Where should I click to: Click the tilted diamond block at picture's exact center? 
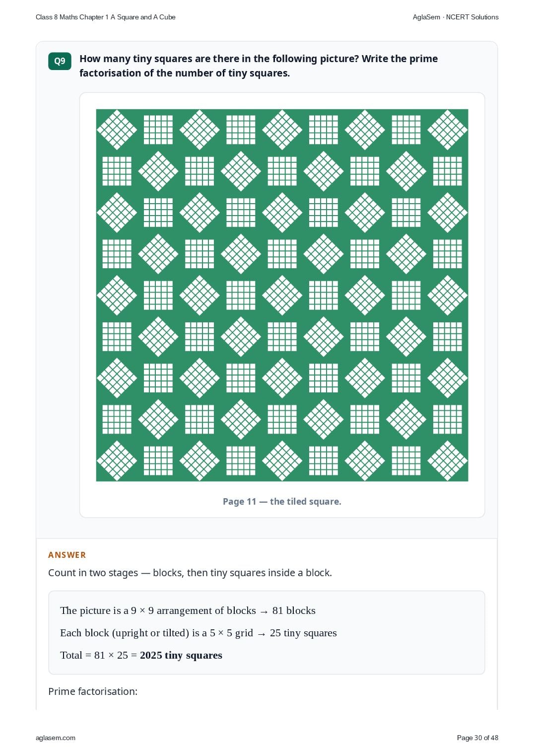(282, 295)
